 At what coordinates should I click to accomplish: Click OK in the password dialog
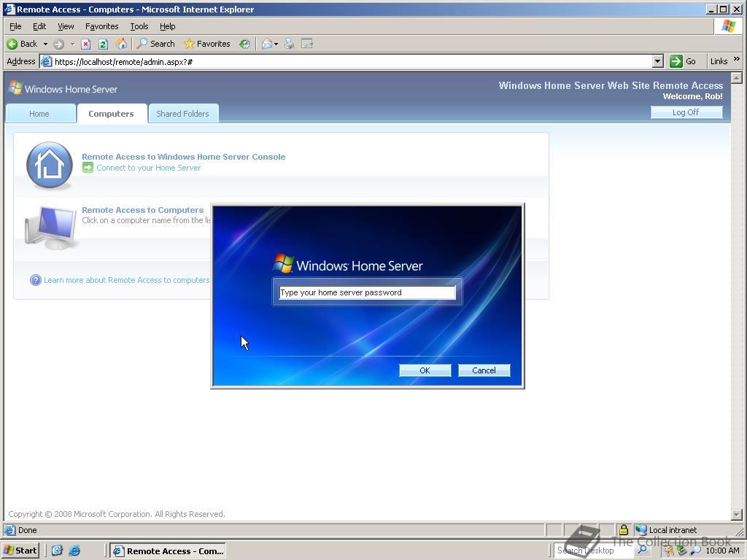pyautogui.click(x=425, y=370)
